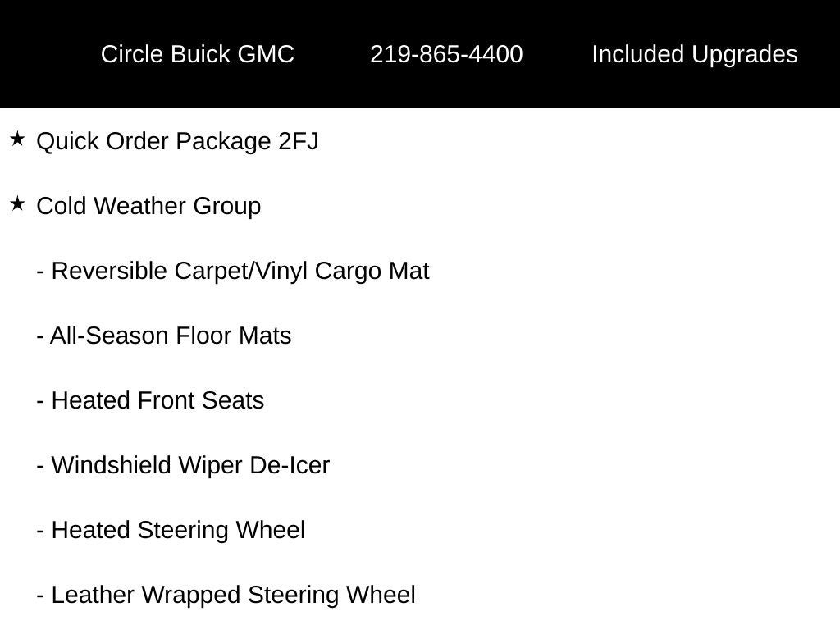This screenshot has height=630, width=840.
Task: Click the Heated Front Seats item
Action: [157, 400]
